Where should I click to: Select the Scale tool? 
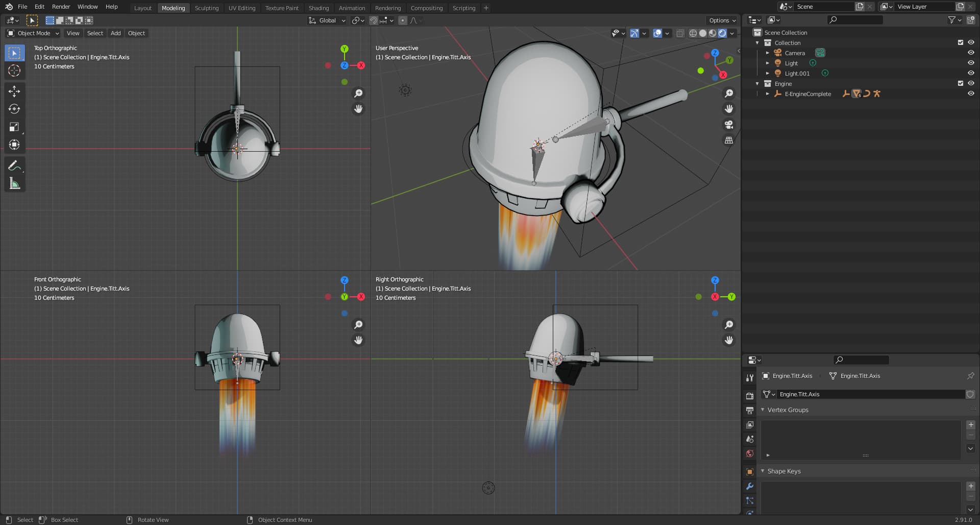point(14,127)
